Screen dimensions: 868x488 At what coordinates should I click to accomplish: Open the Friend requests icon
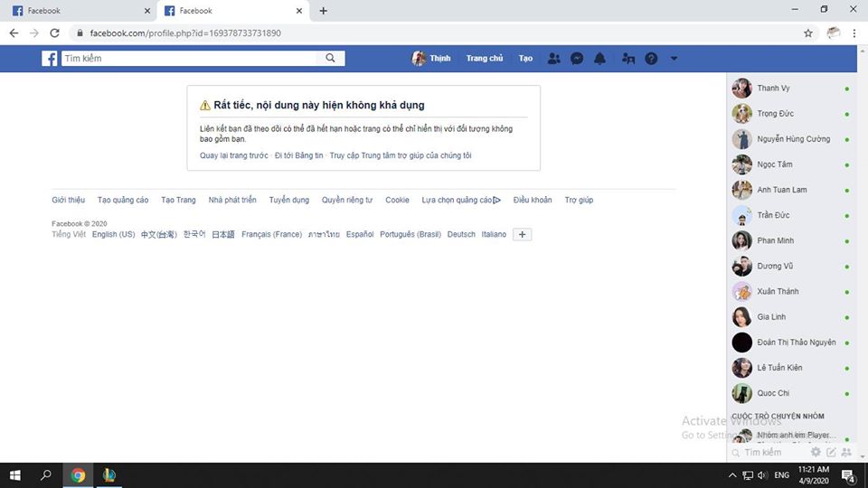(553, 58)
